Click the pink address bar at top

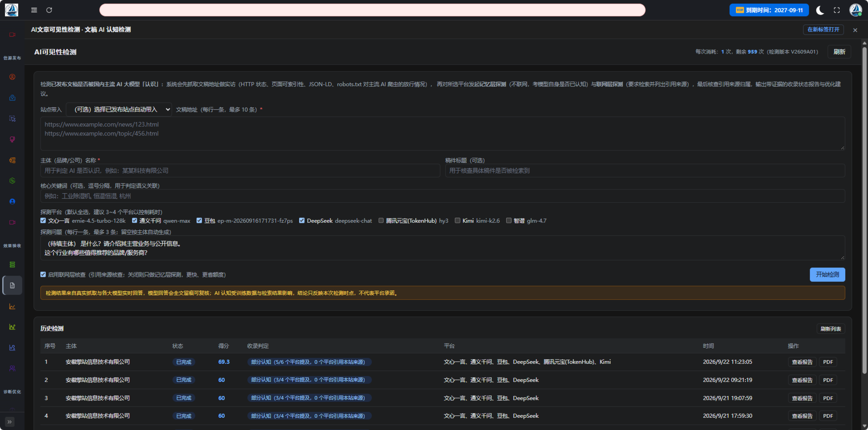click(372, 10)
